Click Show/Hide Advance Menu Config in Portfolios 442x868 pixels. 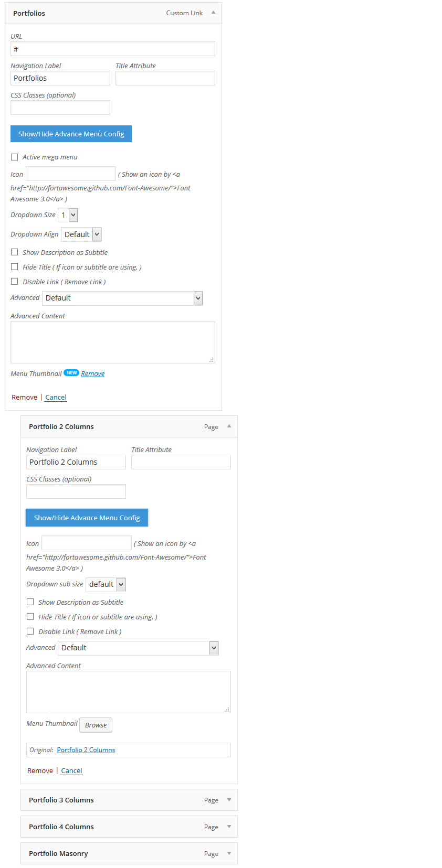pyautogui.click(x=71, y=134)
